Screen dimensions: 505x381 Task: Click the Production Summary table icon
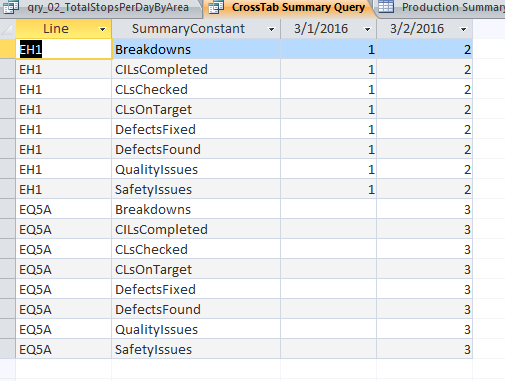click(386, 7)
